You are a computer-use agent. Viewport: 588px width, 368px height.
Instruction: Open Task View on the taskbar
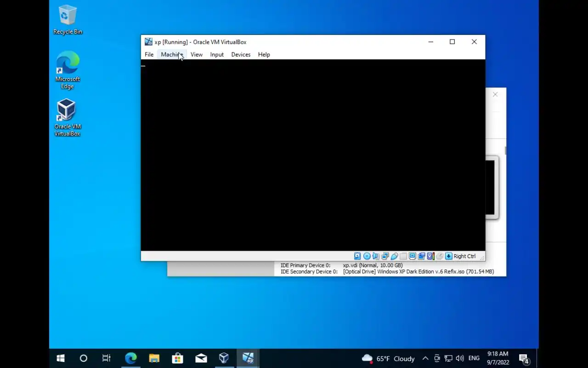coord(106,358)
